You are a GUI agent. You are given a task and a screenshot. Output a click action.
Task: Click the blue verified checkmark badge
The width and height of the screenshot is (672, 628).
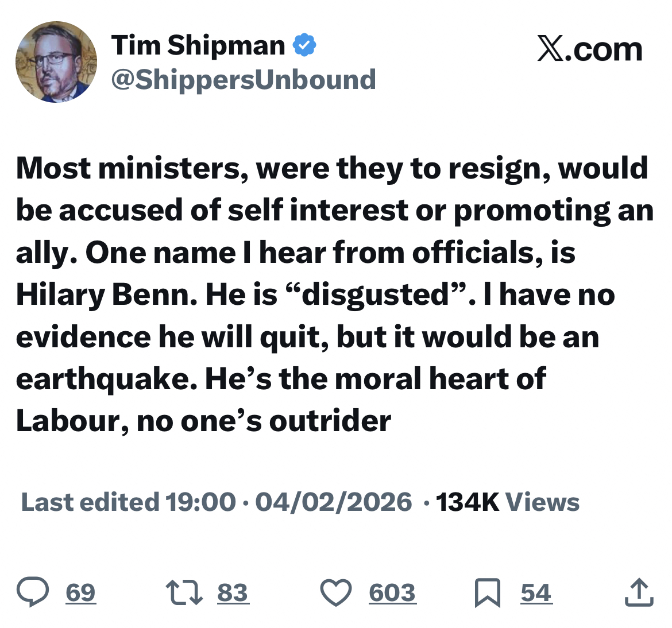[x=305, y=45]
